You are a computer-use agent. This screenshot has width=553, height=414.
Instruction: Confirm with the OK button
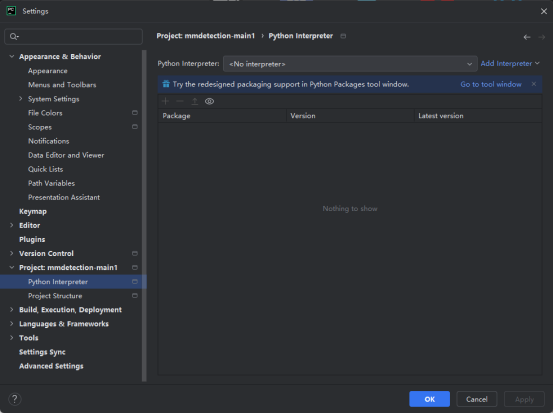[x=429, y=399]
